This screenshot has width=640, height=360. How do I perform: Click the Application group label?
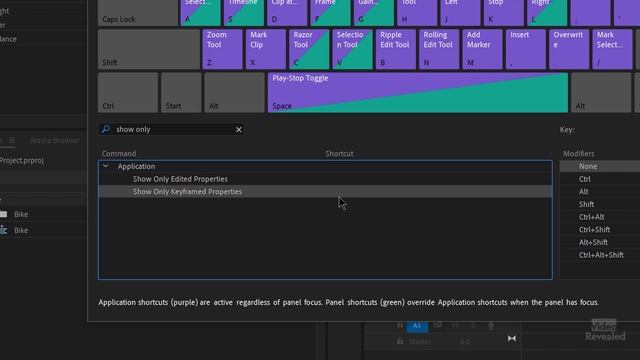tap(136, 166)
